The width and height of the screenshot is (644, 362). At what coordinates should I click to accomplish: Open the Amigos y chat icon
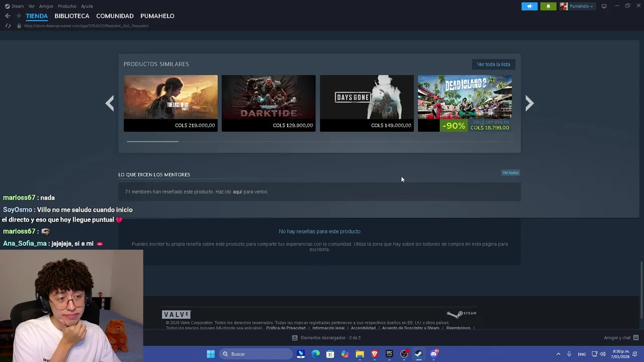[x=636, y=338]
